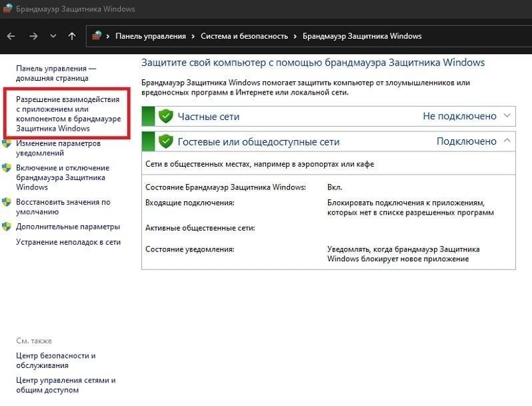Image resolution: width=532 pixels, height=406 pixels.
Task: Expand chevron before Брандмауэр Защитника Windows breadcrumb
Action: (295, 36)
